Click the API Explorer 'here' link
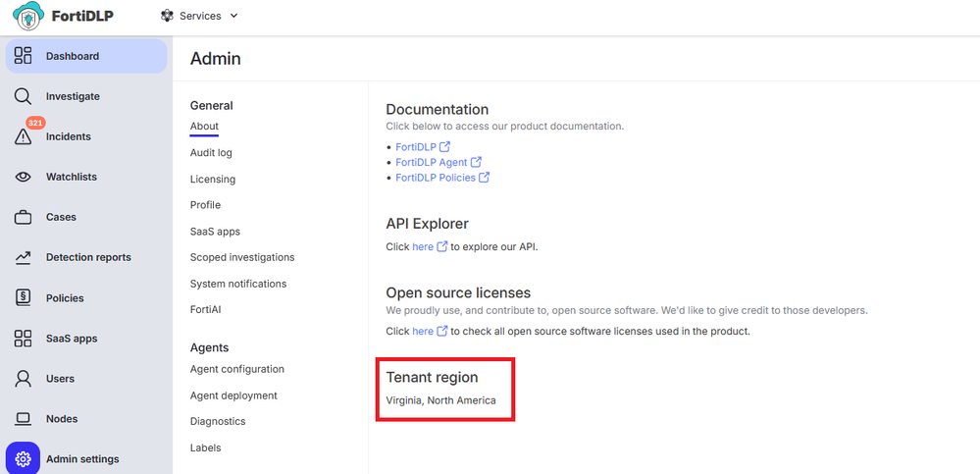This screenshot has height=474, width=980. point(423,246)
